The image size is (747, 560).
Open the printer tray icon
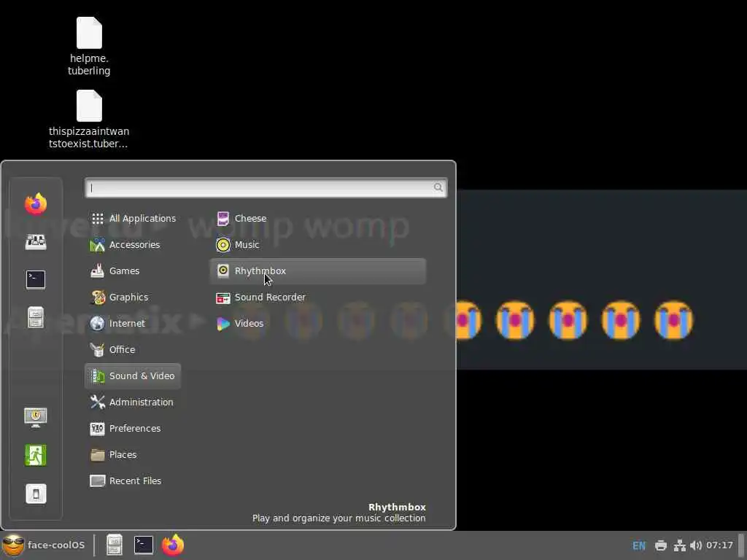661,545
